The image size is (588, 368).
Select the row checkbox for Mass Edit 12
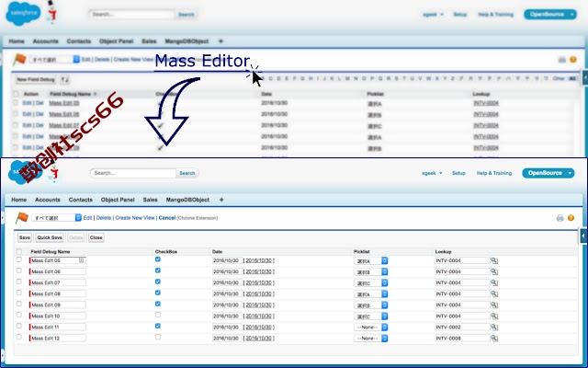pos(19,338)
